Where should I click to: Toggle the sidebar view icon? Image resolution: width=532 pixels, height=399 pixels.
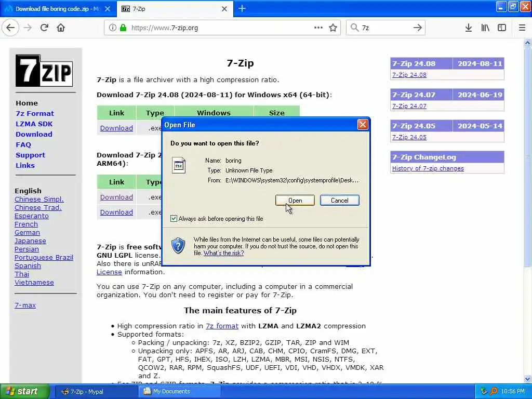502,28
